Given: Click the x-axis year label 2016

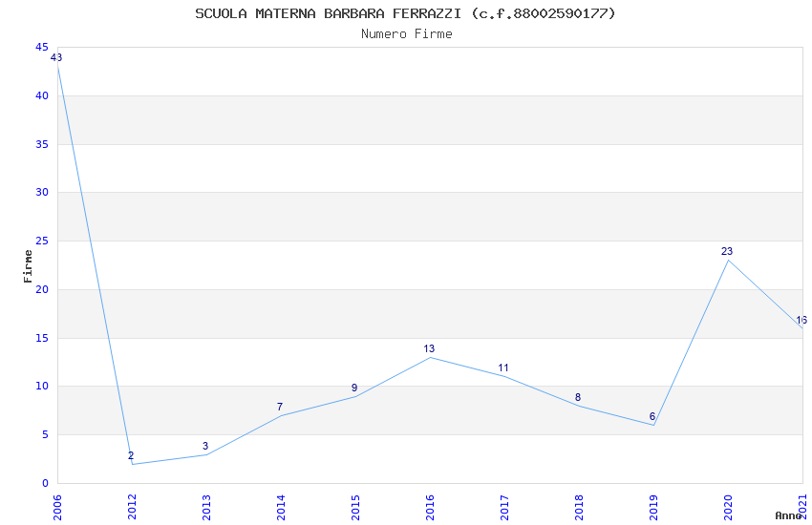Looking at the screenshot, I should [x=430, y=507].
